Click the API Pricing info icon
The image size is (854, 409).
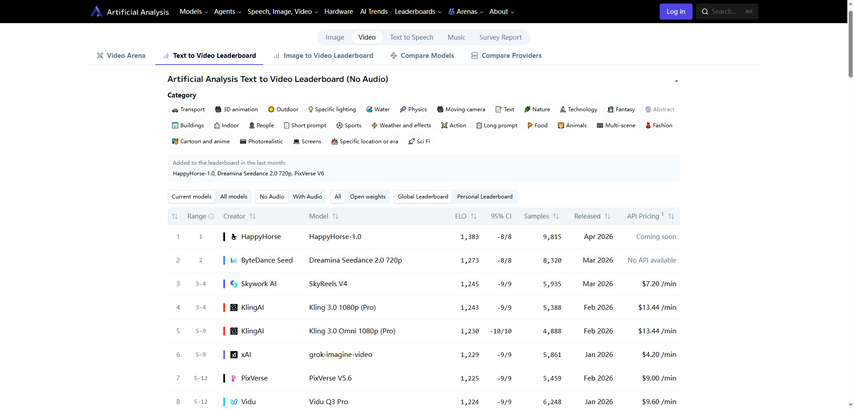(663, 216)
